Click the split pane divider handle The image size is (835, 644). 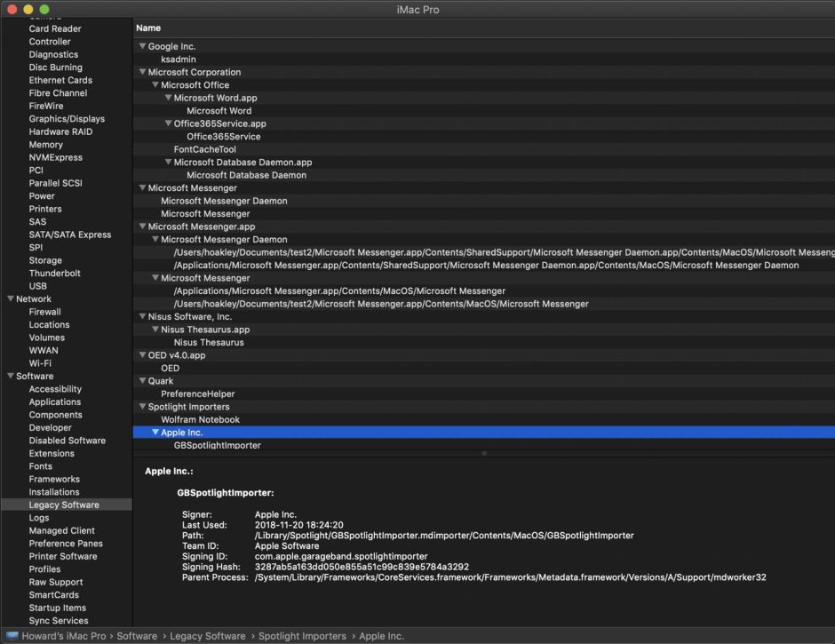click(483, 454)
